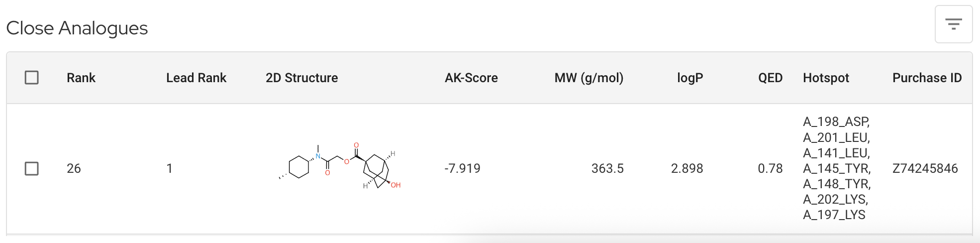
Task: Select the checkbox for rank 26 row
Action: (x=32, y=169)
